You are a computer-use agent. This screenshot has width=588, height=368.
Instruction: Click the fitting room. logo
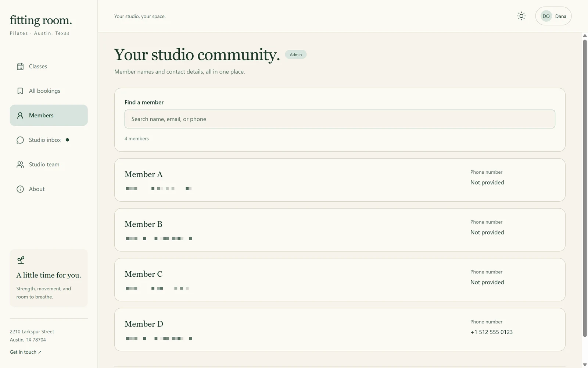(41, 20)
